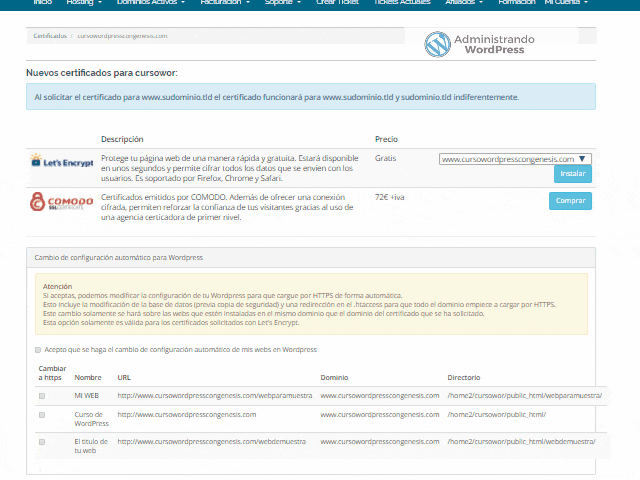
Task: Click the MI WEB name cell
Action: coord(87,396)
